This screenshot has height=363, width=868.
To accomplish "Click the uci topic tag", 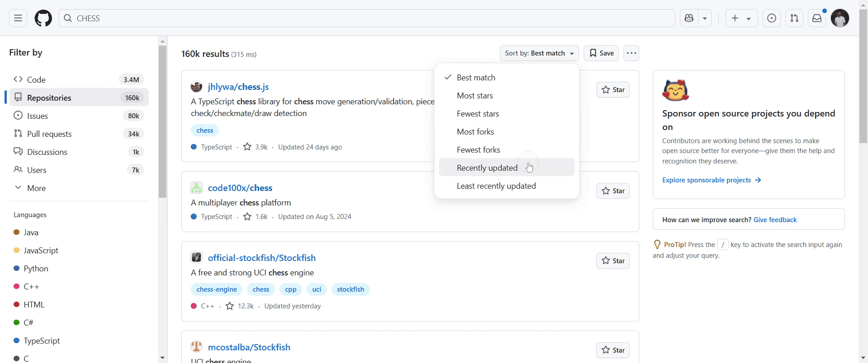I will pos(316,289).
